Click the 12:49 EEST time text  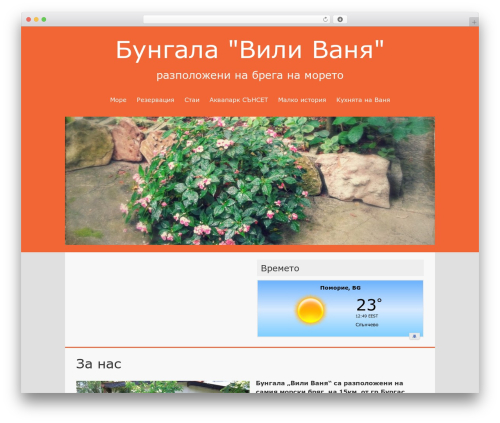point(367,316)
